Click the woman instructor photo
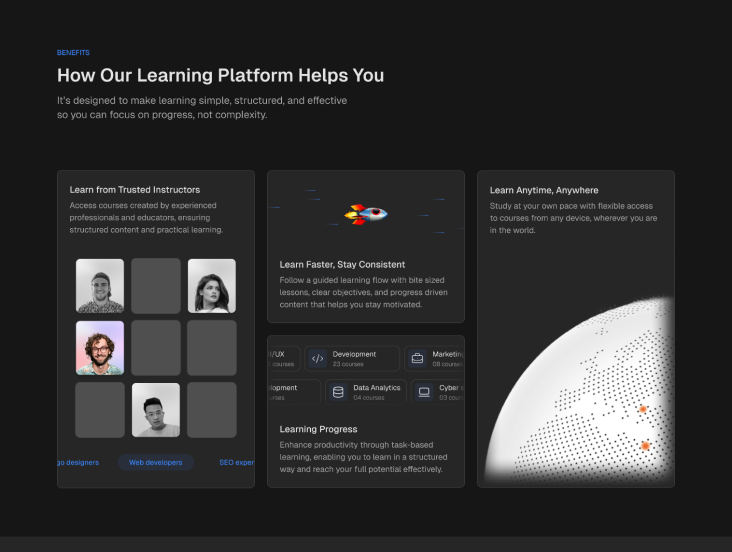 [x=212, y=286]
